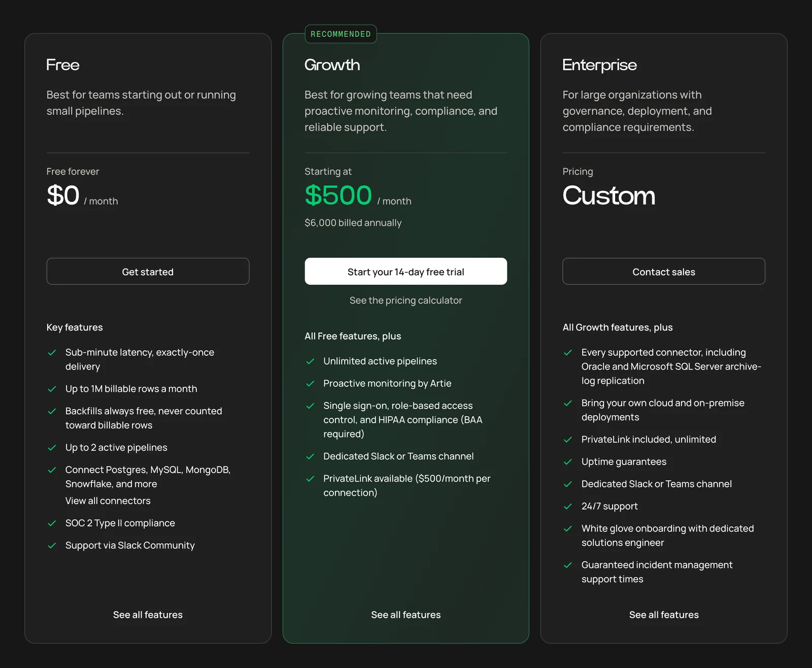The width and height of the screenshot is (812, 668).
Task: Click the $0 price
Action: tap(63, 195)
